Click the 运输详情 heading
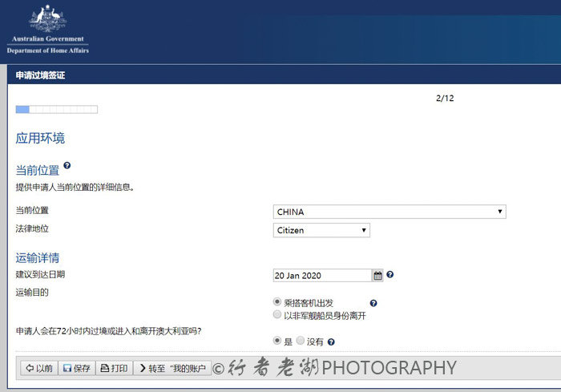561x392 pixels. coord(37,258)
